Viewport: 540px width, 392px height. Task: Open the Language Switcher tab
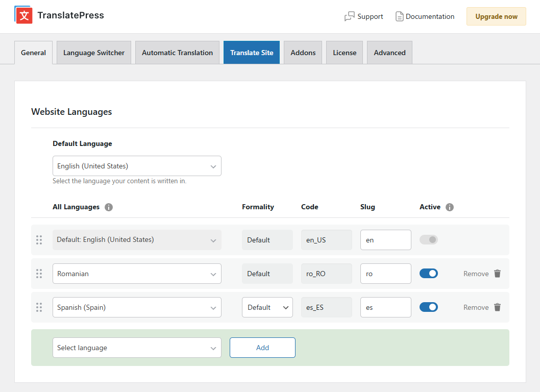point(94,53)
